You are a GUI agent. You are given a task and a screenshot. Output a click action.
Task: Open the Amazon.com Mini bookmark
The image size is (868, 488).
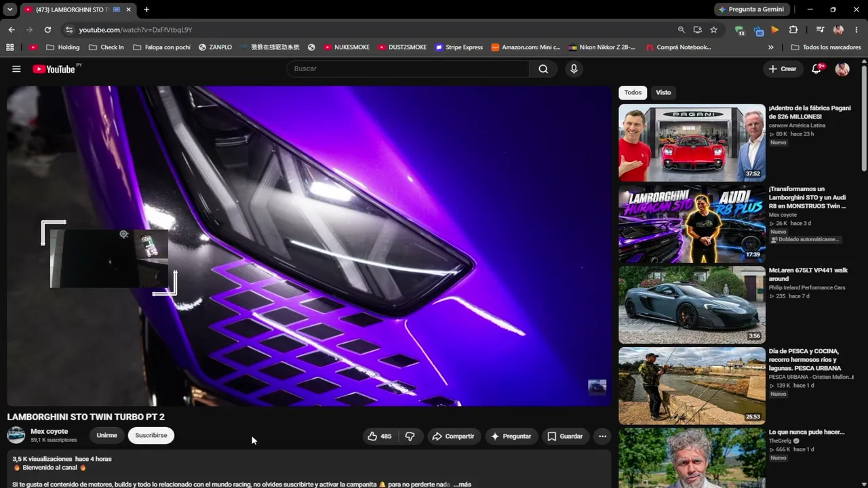point(526,47)
